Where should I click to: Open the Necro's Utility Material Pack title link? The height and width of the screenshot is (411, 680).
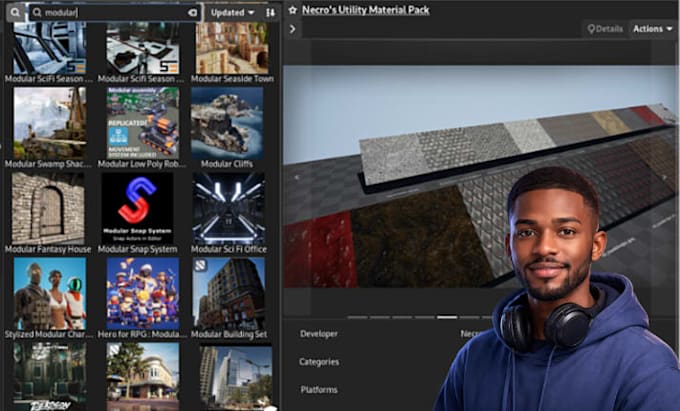pyautogui.click(x=366, y=10)
